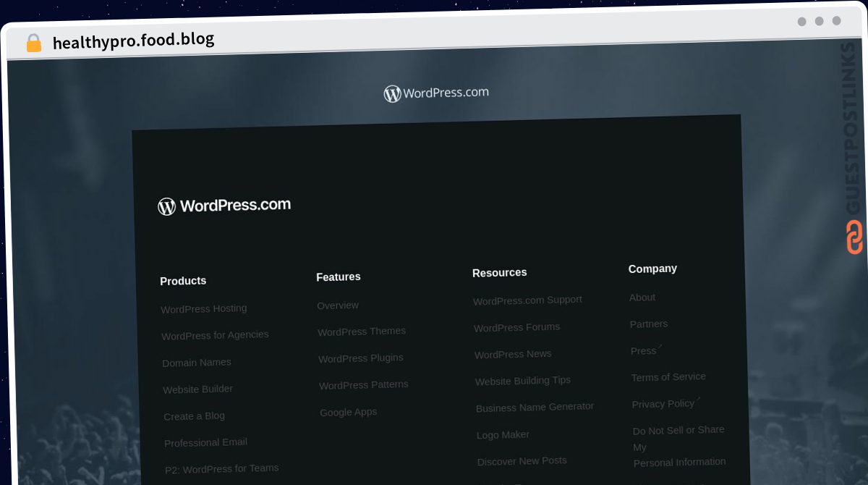Screen dimensions: 868x485
Task: Click the padlock icon beside the URL
Action: (33, 43)
